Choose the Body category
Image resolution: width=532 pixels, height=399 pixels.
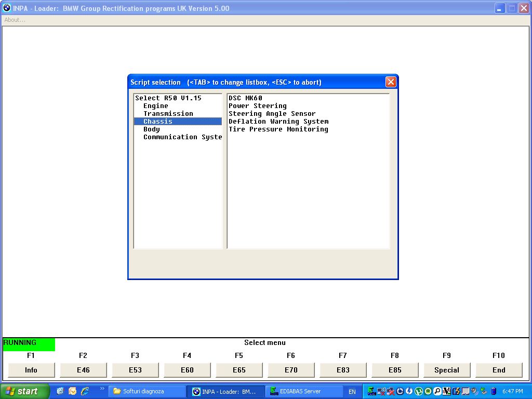pyautogui.click(x=152, y=129)
